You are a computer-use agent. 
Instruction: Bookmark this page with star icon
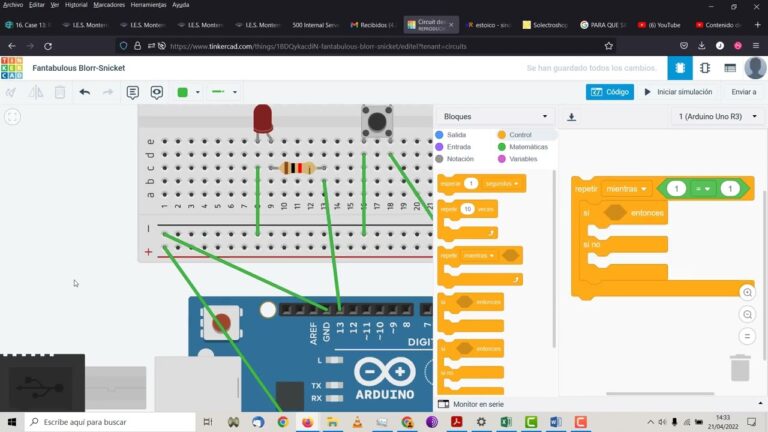coord(609,46)
